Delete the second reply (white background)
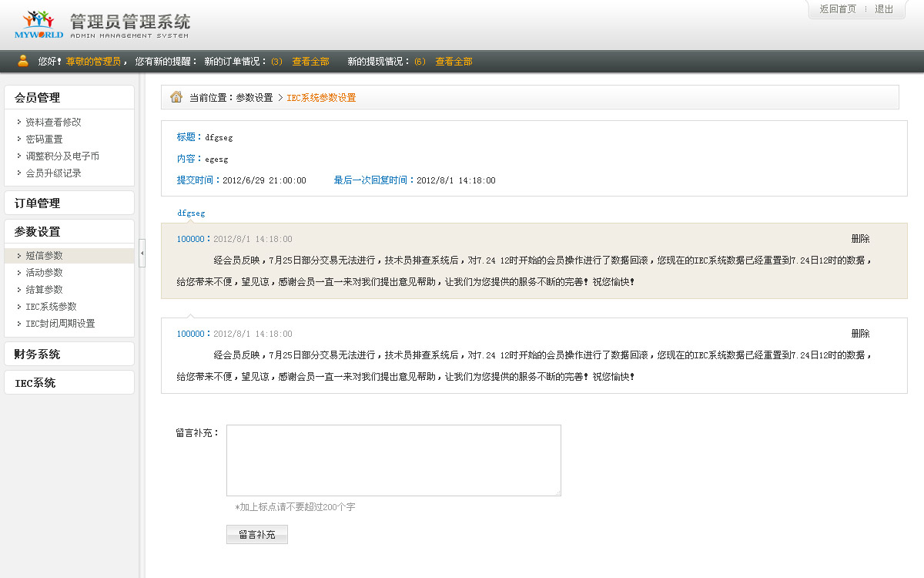Screen dimensions: 924x578 tap(860, 334)
